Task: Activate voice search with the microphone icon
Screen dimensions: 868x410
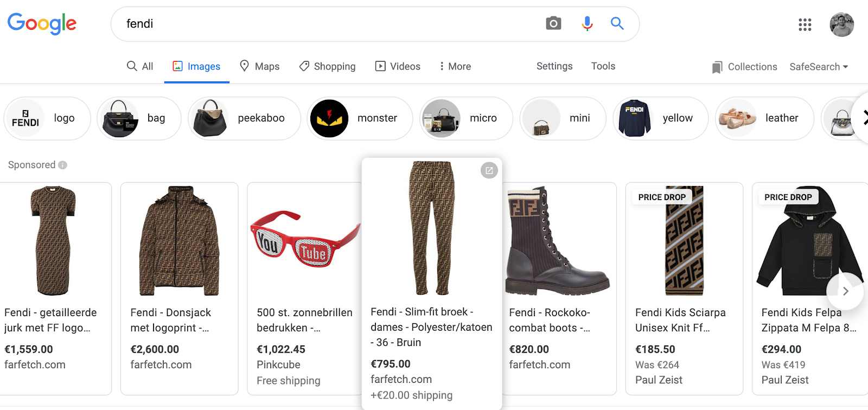Action: [586, 24]
